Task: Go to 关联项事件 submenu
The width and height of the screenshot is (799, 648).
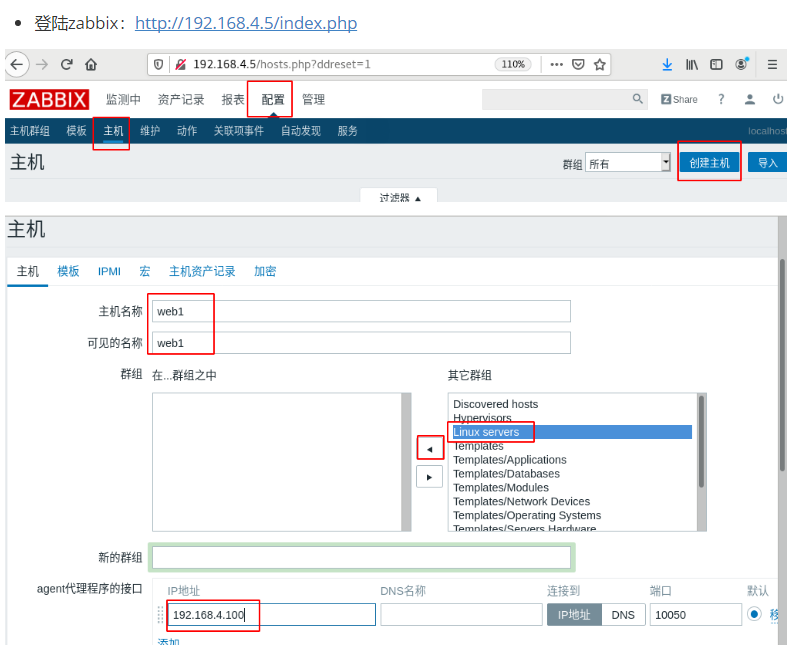Action: [238, 131]
